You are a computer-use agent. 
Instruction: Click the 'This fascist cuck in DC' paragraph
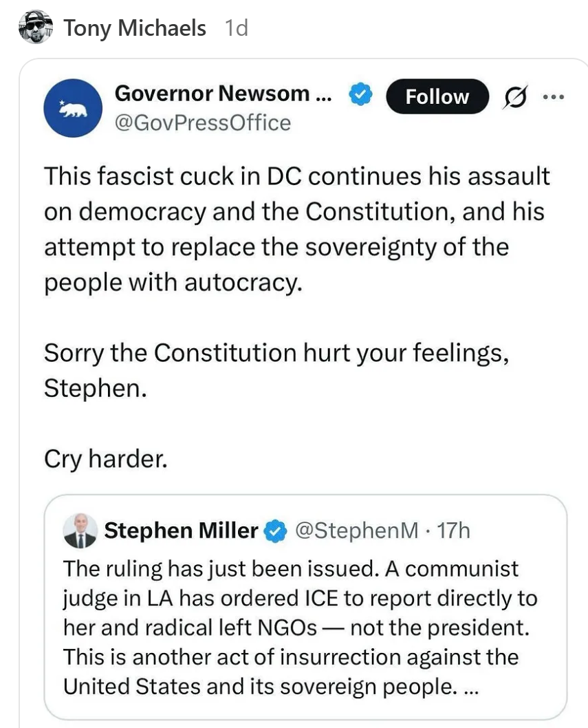pos(296,229)
